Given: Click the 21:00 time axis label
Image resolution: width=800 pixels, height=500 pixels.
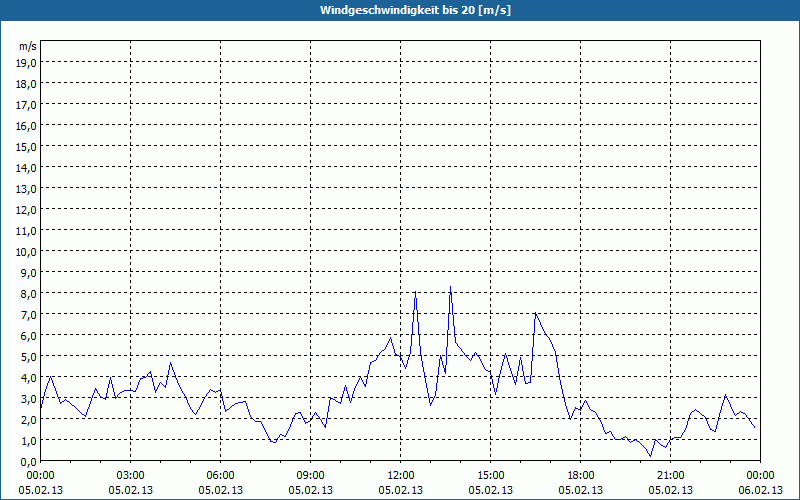Looking at the screenshot, I should click(x=670, y=476).
